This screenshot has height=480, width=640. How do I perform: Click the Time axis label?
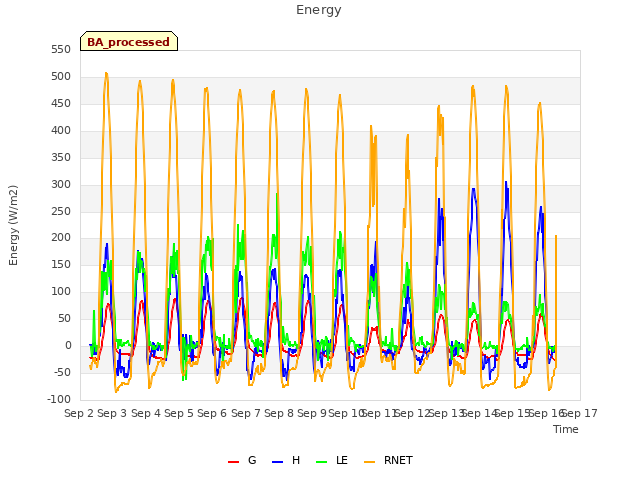566,429
